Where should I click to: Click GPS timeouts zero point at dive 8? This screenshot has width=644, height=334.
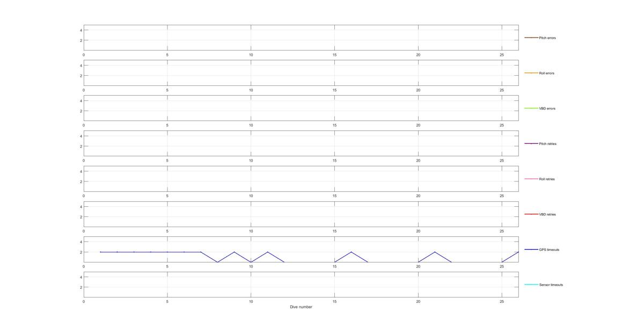[217, 262]
